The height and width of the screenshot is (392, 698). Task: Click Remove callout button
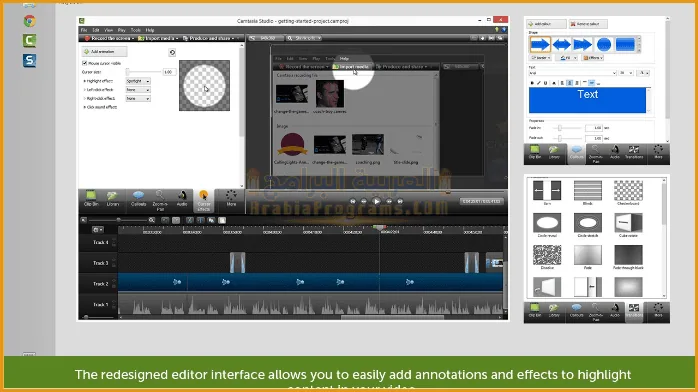[x=588, y=24]
